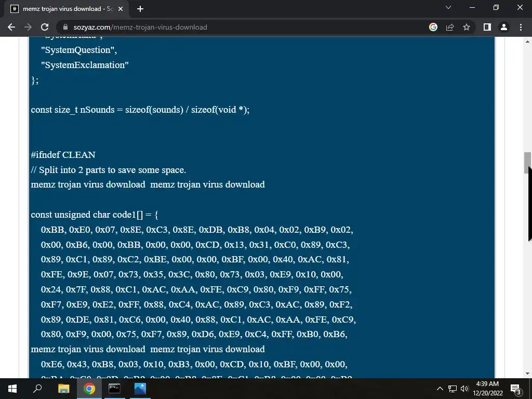Click the scrollbar up arrow
Image resolution: width=532 pixels, height=399 pixels.
(528, 42)
